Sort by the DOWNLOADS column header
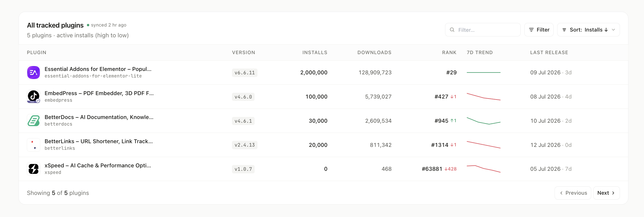 tap(374, 53)
